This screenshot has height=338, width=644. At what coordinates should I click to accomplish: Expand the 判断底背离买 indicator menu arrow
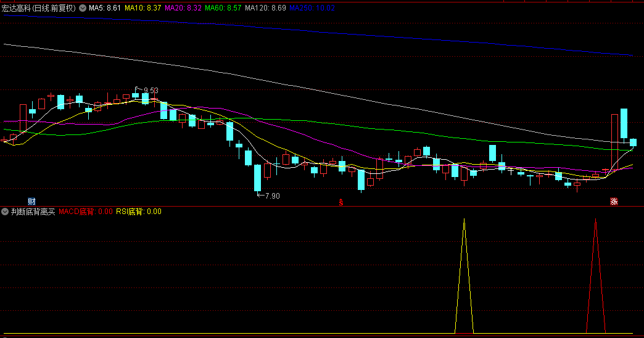[5, 212]
